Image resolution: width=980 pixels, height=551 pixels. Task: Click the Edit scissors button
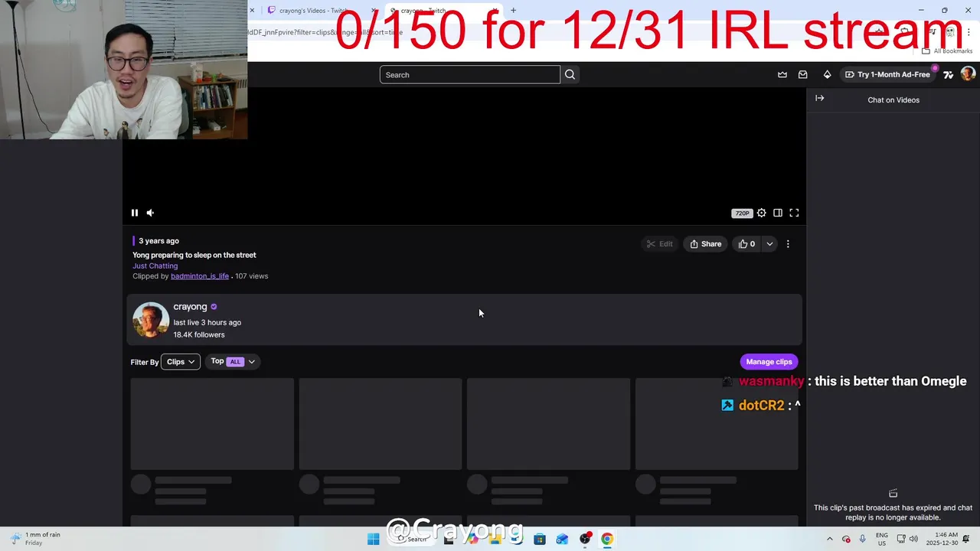point(659,244)
